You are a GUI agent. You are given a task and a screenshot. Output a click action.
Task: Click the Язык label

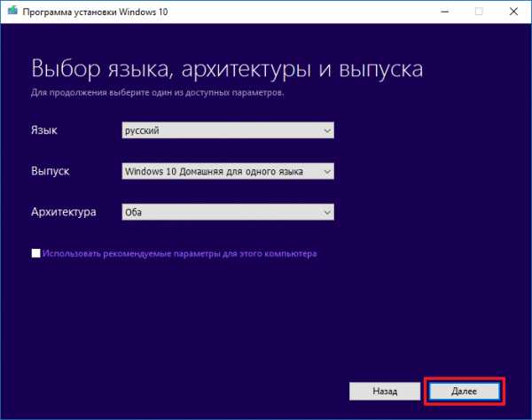44,130
